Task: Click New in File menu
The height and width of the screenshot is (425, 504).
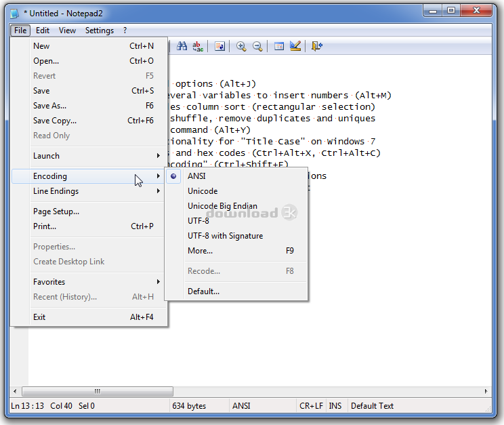Action: point(89,46)
